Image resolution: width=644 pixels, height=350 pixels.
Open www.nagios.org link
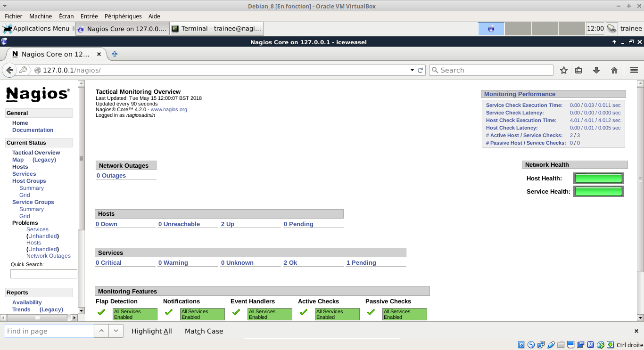pyautogui.click(x=169, y=109)
